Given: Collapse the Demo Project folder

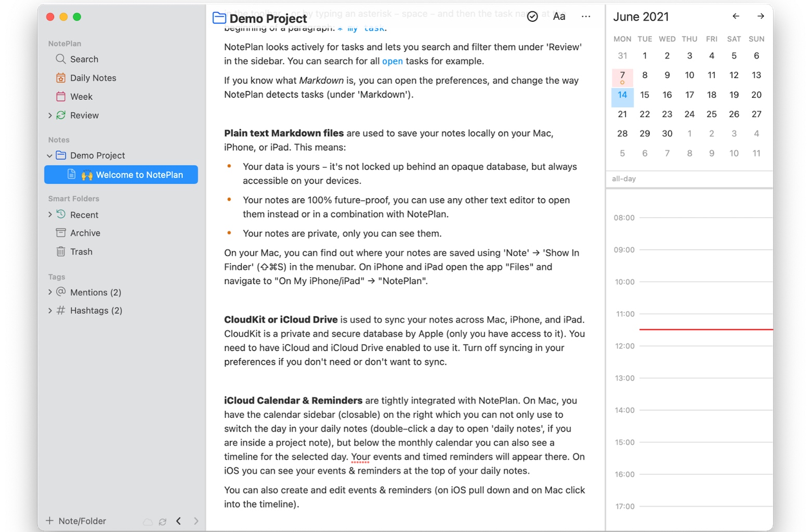Looking at the screenshot, I should 49,155.
